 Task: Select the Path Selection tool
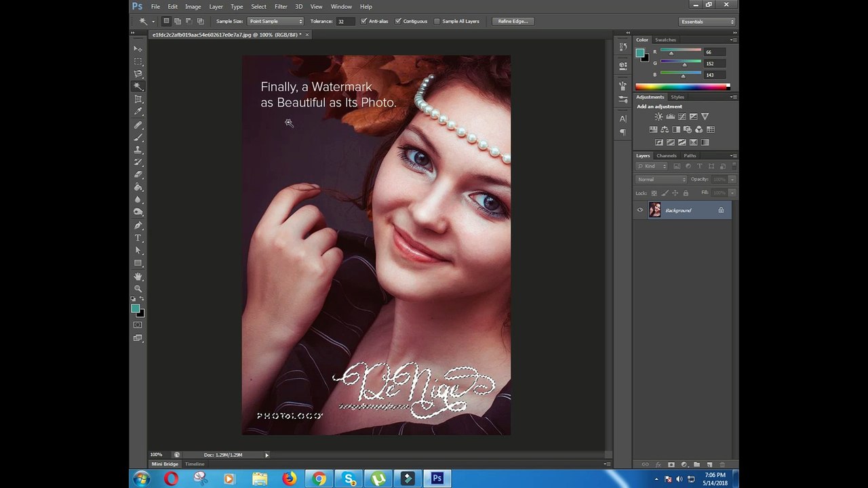[x=138, y=251]
